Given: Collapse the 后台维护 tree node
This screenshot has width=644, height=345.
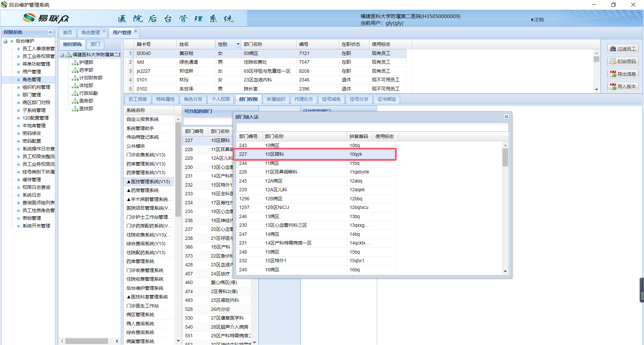Looking at the screenshot, I should 5,41.
